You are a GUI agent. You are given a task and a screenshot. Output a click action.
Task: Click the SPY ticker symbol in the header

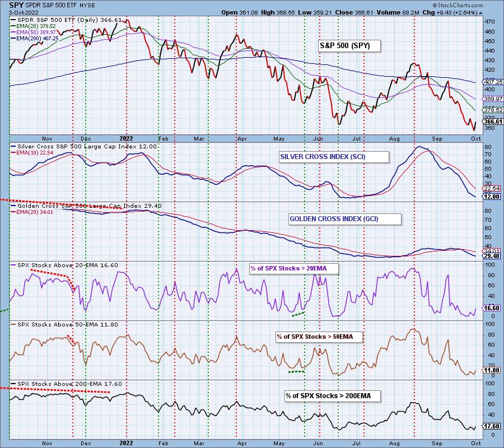pos(16,5)
